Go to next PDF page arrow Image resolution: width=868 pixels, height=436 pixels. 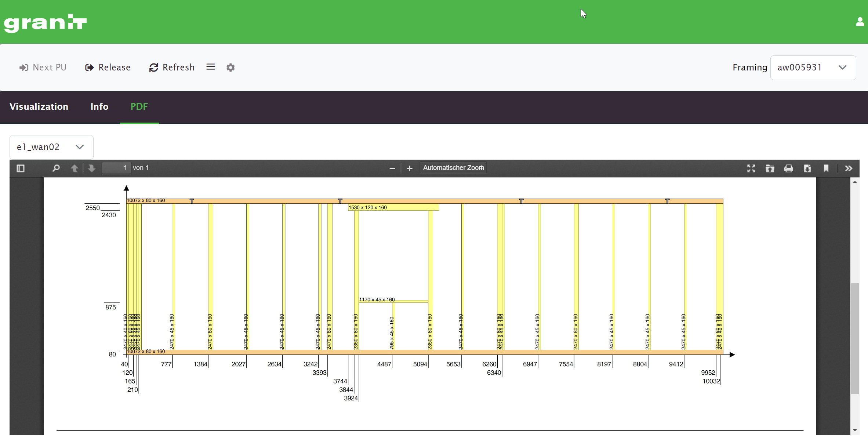pyautogui.click(x=92, y=168)
